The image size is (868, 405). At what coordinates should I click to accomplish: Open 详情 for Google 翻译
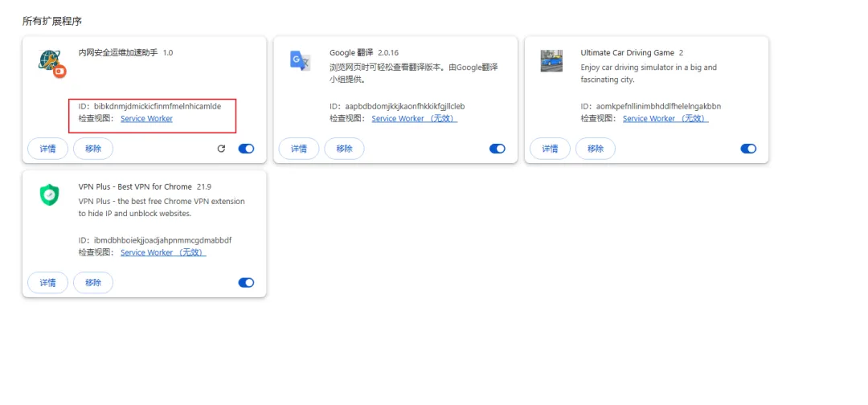299,149
